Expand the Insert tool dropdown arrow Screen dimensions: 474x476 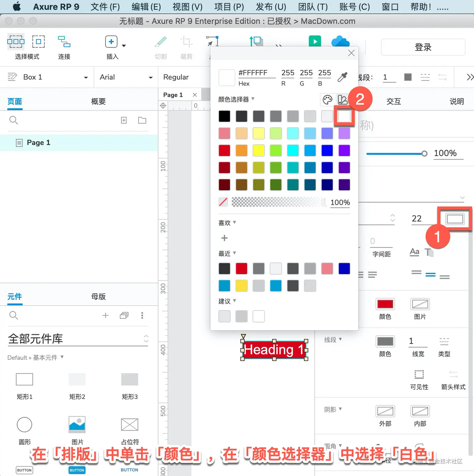[x=124, y=46]
